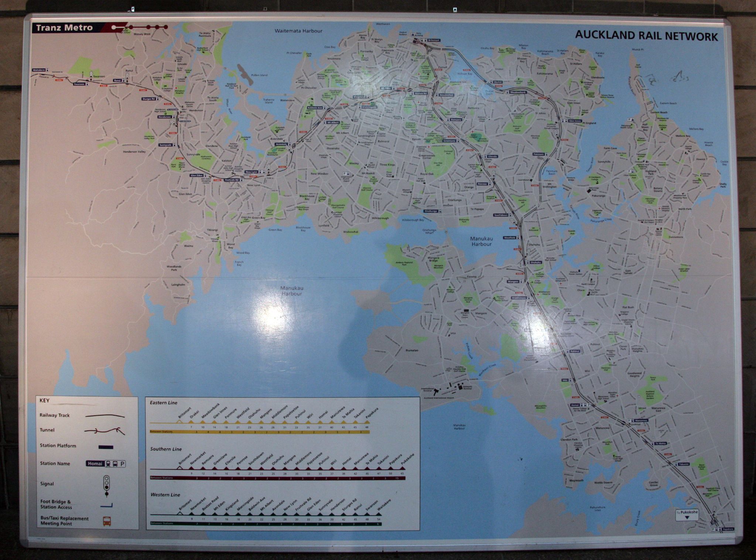Viewport: 756px width, 560px height.
Task: Click the Eastern Line heading
Action: [164, 403]
